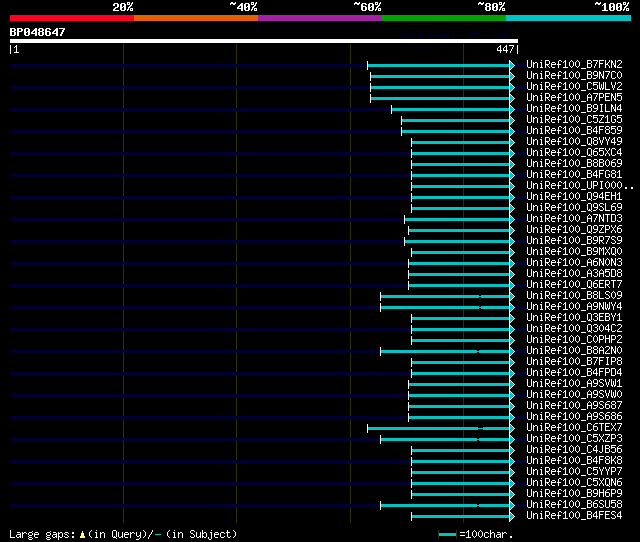Select UniRef100_B9ILN4 alignment label
This screenshot has height=542, width=640.
[x=574, y=109]
